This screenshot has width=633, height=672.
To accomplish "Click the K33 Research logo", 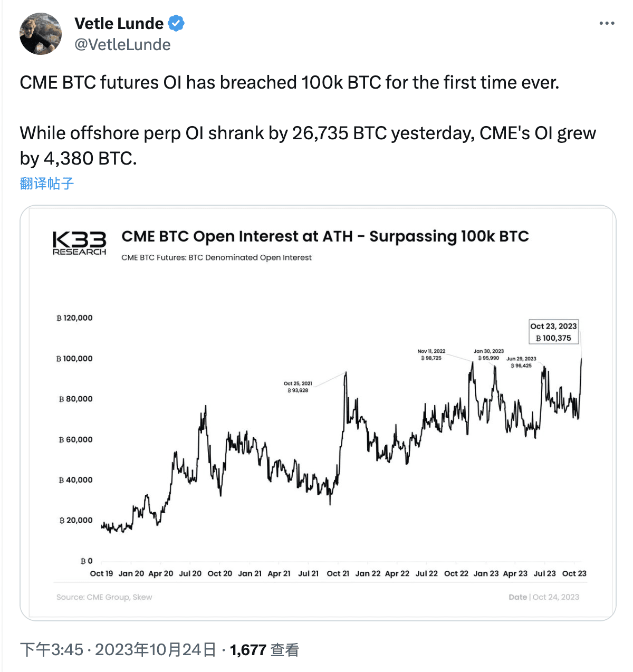I will tap(79, 242).
